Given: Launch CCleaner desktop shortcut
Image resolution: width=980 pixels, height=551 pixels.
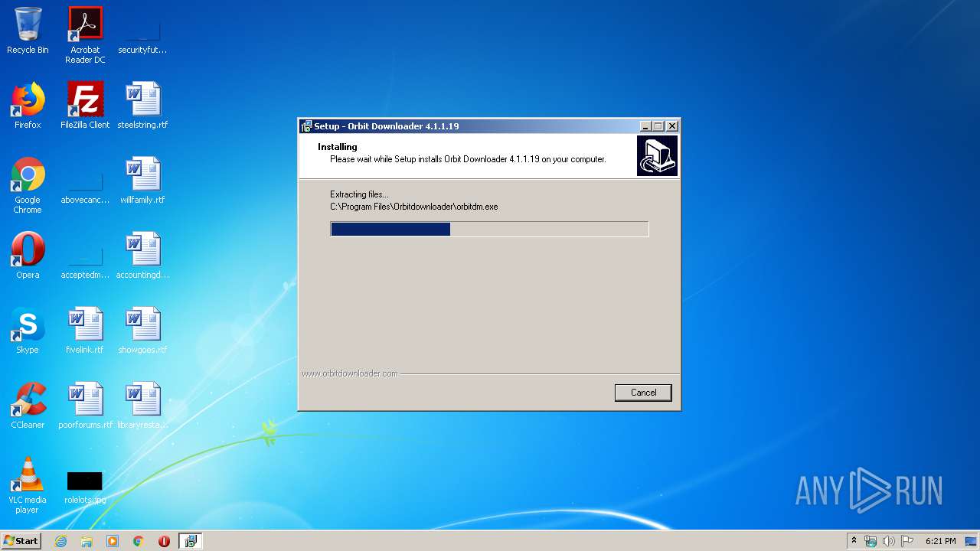Looking at the screenshot, I should click(28, 406).
